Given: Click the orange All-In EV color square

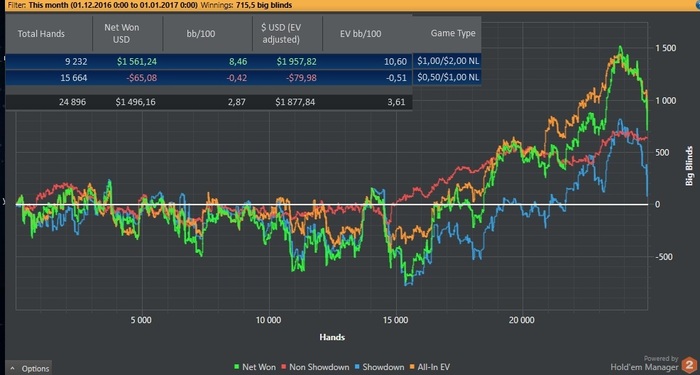Looking at the screenshot, I should click(x=412, y=367).
